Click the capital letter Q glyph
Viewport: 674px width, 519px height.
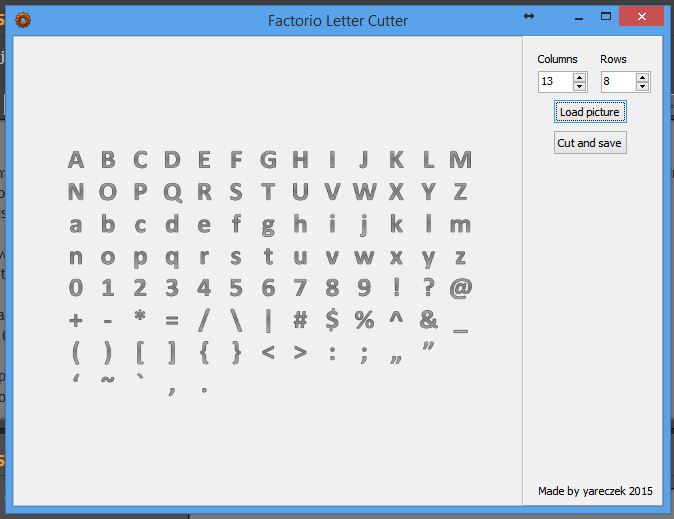(172, 192)
